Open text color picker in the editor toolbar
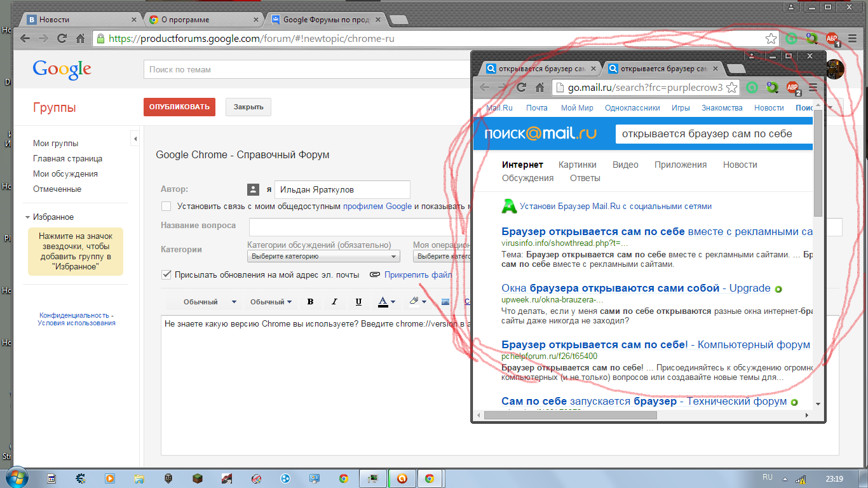Viewport: 868px width, 488px height. [x=386, y=302]
